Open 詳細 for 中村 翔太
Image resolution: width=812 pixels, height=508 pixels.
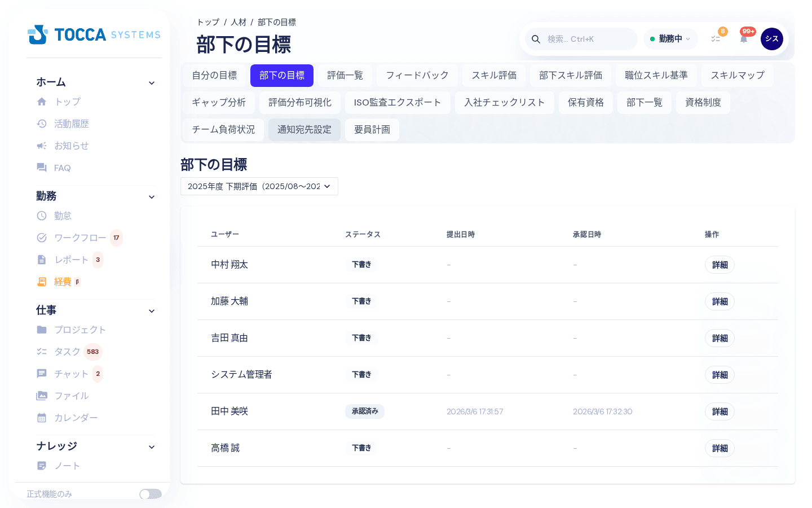pos(720,265)
